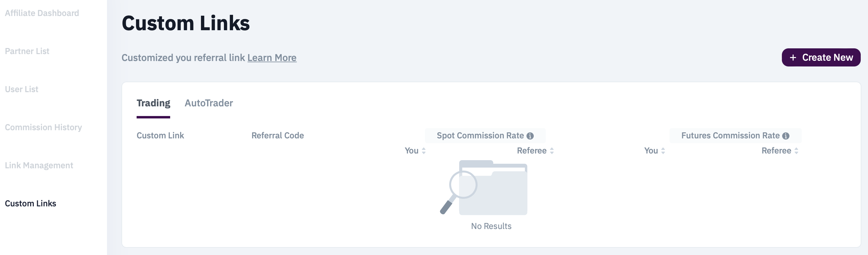Open Affiliate Dashboard in the sidebar
Image resolution: width=868 pixels, height=255 pixels.
coord(42,13)
